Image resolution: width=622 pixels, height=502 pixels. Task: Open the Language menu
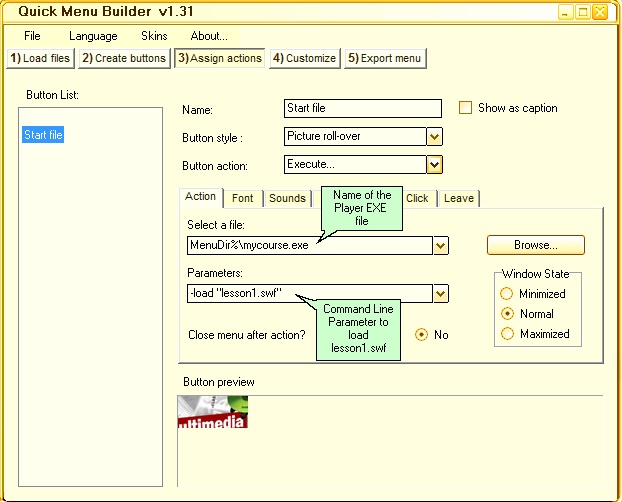(93, 36)
